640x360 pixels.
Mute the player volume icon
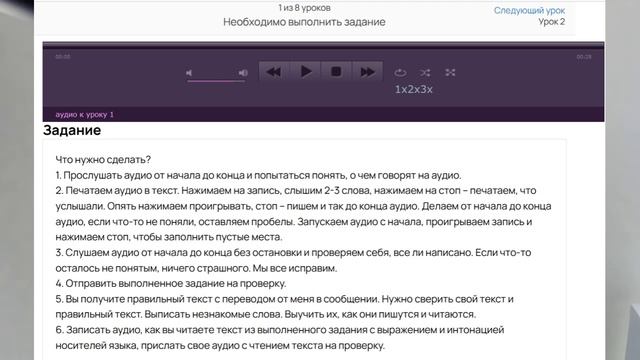189,73
